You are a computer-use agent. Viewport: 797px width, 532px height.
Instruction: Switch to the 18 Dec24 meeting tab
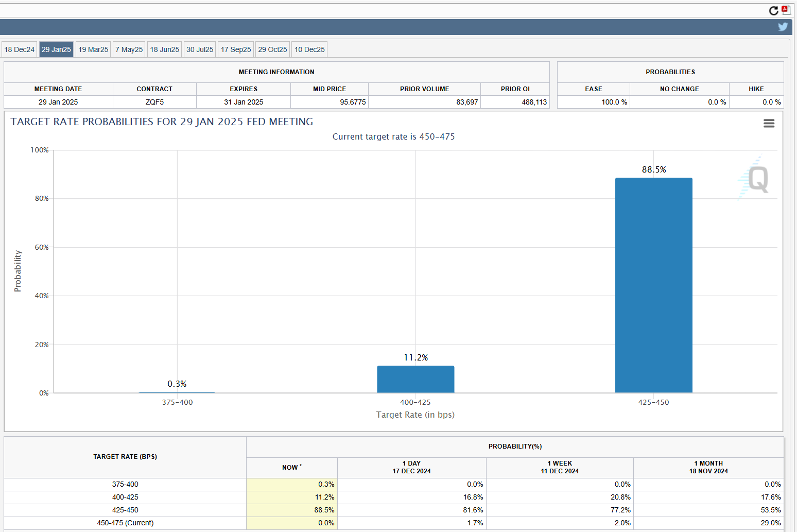tap(20, 49)
